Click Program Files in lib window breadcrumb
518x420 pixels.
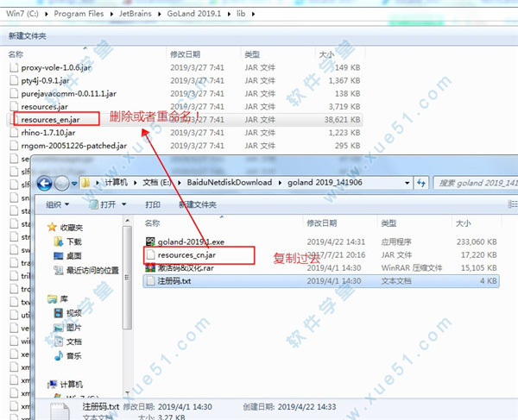pyautogui.click(x=79, y=14)
